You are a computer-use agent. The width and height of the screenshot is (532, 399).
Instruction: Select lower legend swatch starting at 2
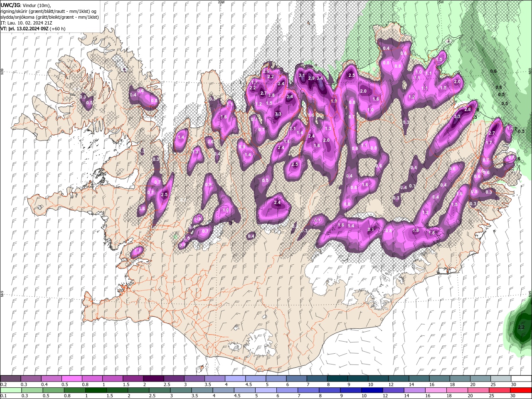(x=138, y=390)
